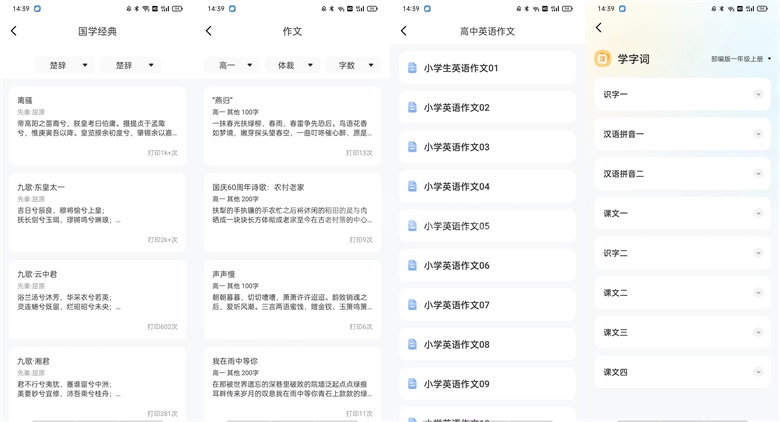Expand the 识字一 section
The height and width of the screenshot is (422, 780).
(x=758, y=94)
